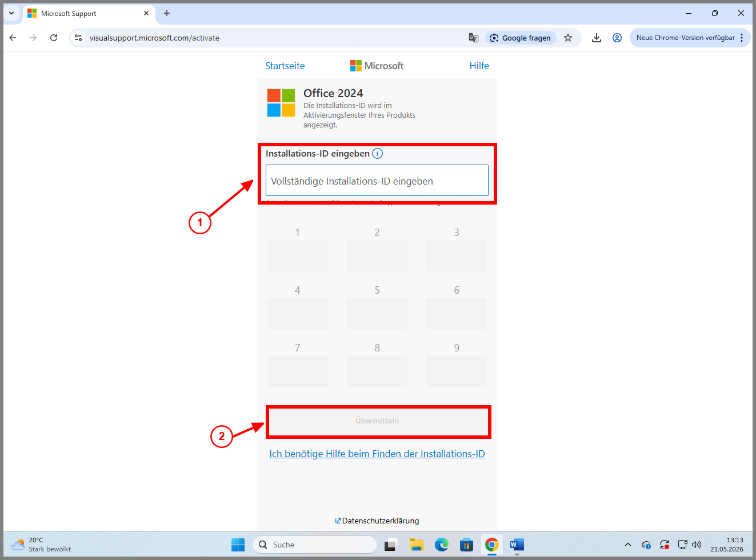
Task: Open the Hilfe link
Action: pyautogui.click(x=479, y=66)
